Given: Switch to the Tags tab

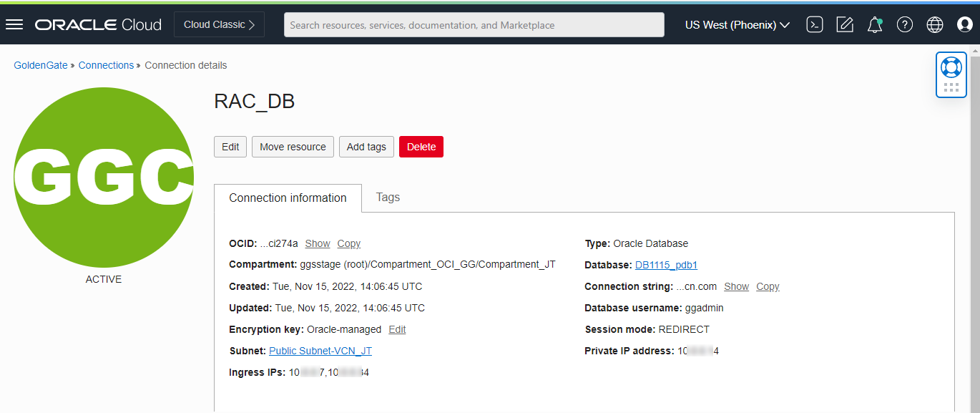Looking at the screenshot, I should tap(388, 198).
